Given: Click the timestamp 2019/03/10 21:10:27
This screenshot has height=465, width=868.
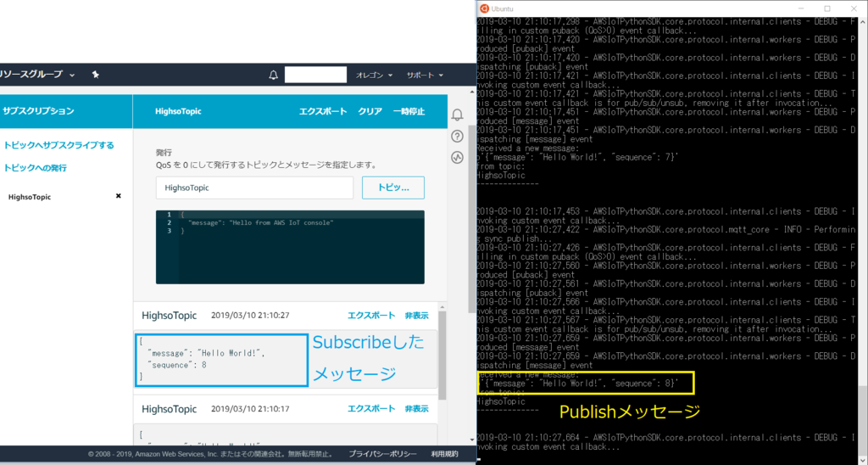Looking at the screenshot, I should (250, 316).
